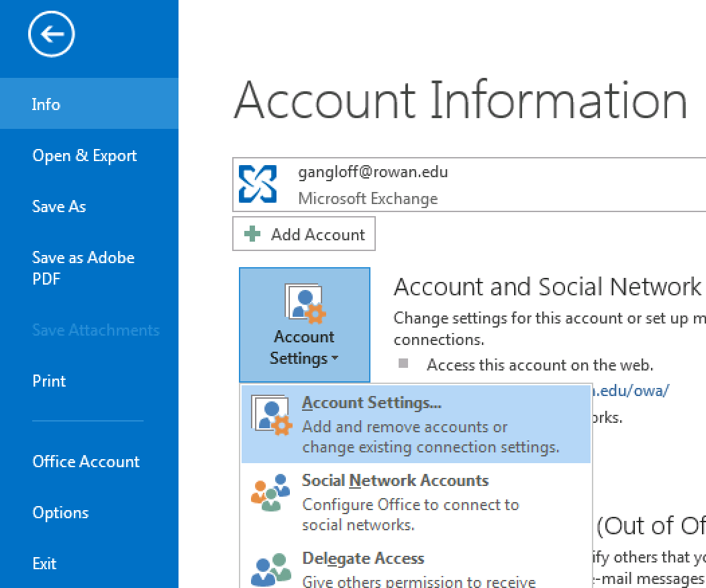
Task: Click the Microsoft Exchange logo icon
Action: click(258, 185)
